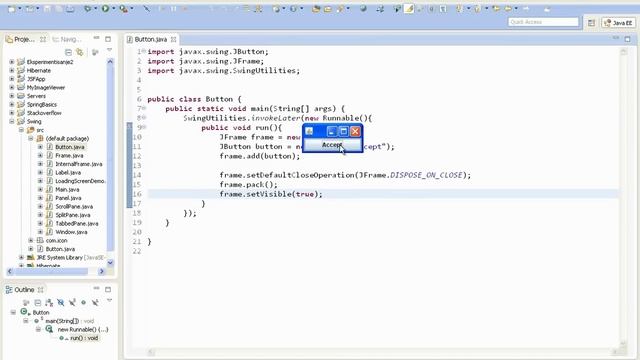Run the program with green Run icon
This screenshot has width=640, height=360.
[x=105, y=8]
